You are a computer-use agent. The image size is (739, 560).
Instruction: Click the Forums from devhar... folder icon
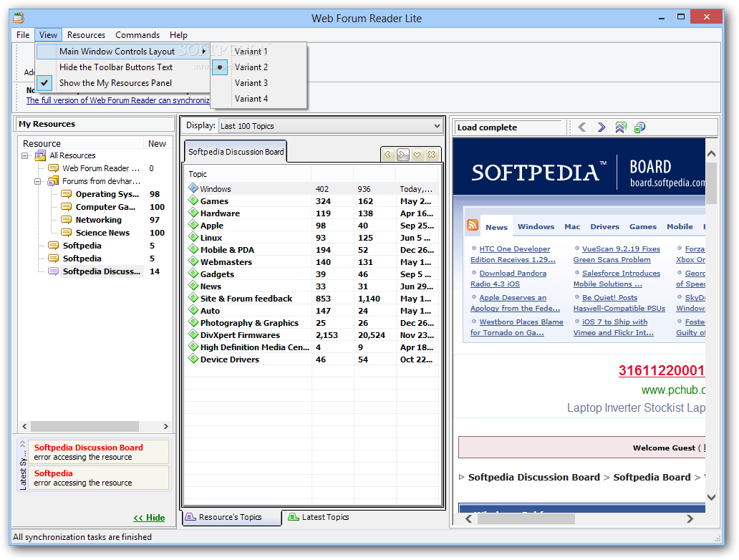click(x=53, y=181)
